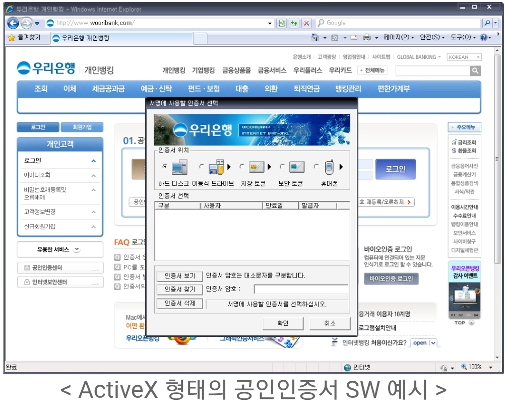Click the 인증서 찾기 button
This screenshot has width=506, height=420.
click(180, 290)
